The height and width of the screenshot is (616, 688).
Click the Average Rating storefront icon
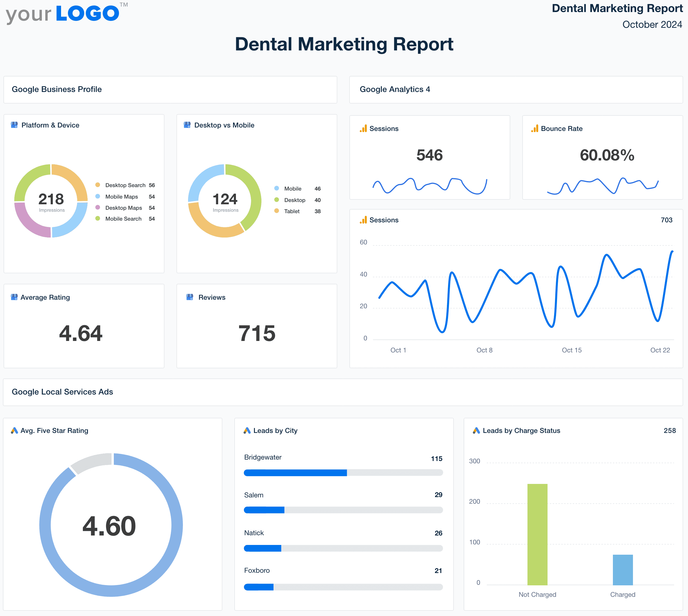click(x=14, y=297)
